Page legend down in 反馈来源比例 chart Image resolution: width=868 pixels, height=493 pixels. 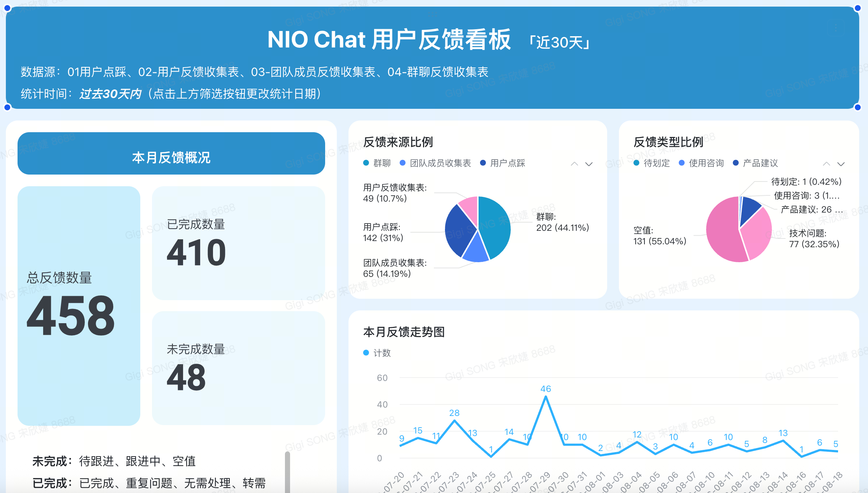589,164
